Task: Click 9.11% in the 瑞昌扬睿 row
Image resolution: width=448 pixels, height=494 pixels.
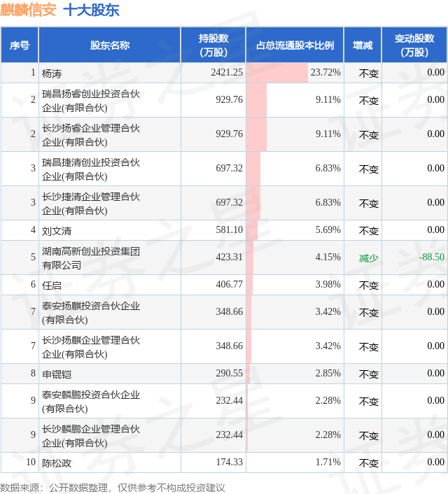Action: (328, 99)
